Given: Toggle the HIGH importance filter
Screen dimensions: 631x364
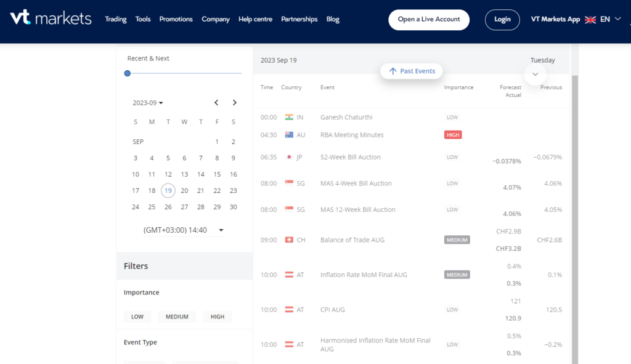Looking at the screenshot, I should [x=218, y=317].
